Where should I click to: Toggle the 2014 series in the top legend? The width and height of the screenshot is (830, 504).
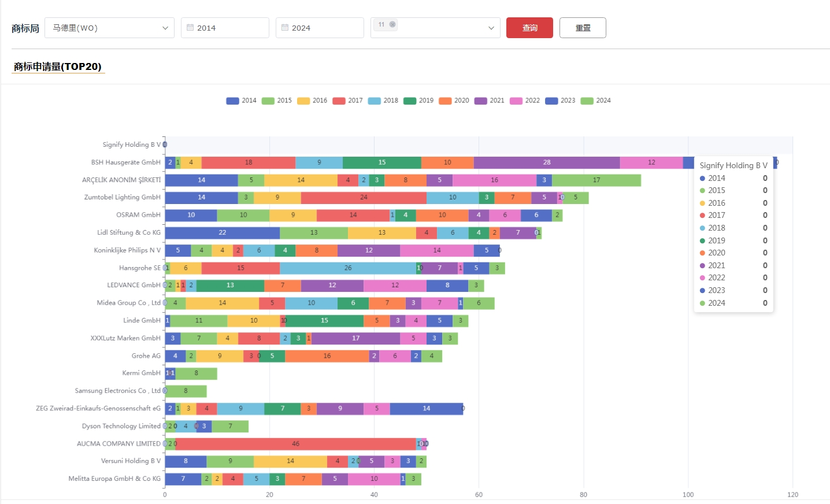(241, 101)
